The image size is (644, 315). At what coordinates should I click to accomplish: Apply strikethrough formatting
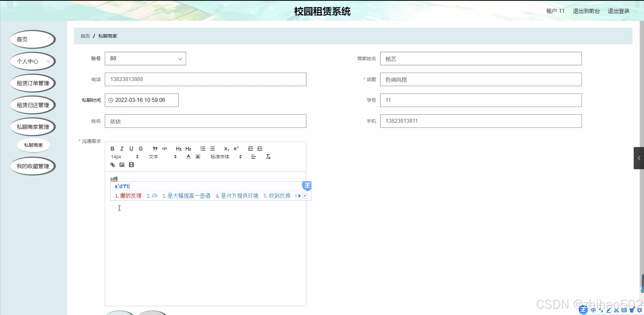(x=141, y=149)
